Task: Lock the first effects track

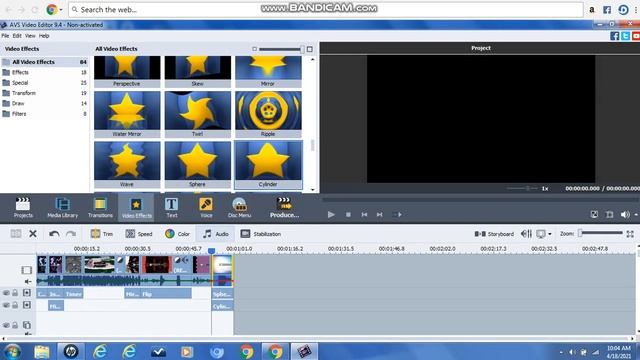Action: 15,293
